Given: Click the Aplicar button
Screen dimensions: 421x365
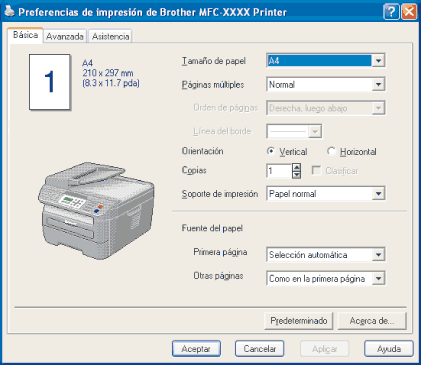Looking at the screenshot, I should click(324, 349).
